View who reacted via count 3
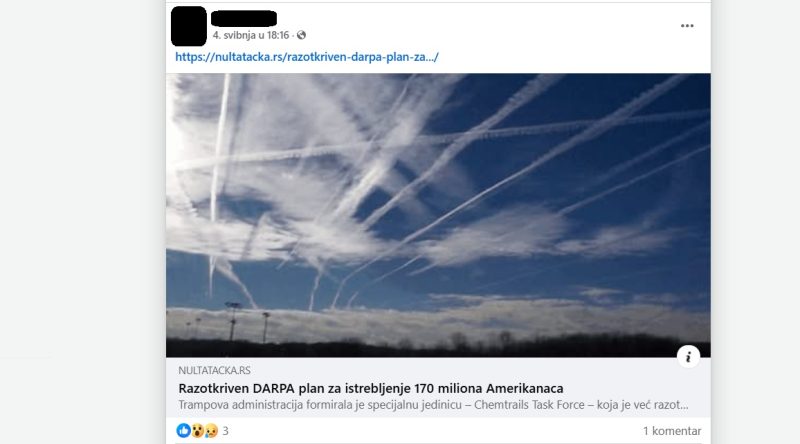Image resolution: width=800 pixels, height=444 pixels. [x=226, y=431]
